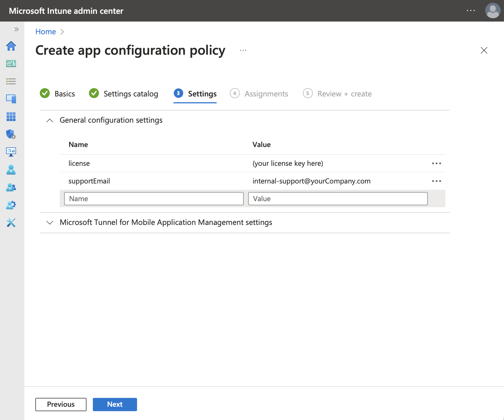The height and width of the screenshot is (420, 504).
Task: Select internal-support@yourCompany.com value
Action: [311, 181]
